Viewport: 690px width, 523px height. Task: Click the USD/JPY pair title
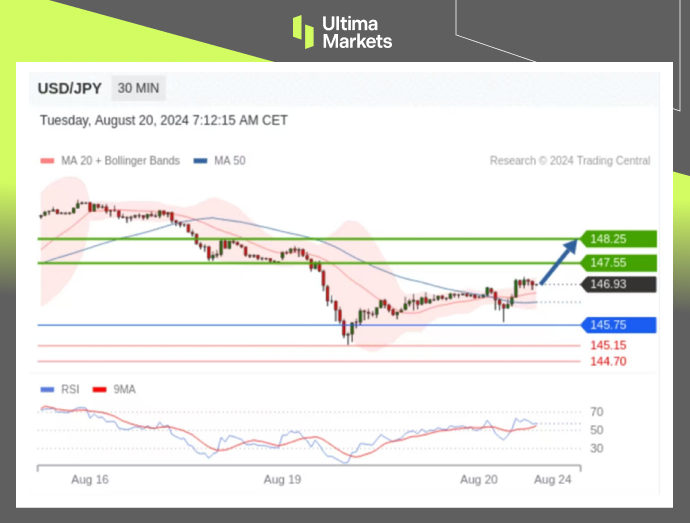coord(69,88)
